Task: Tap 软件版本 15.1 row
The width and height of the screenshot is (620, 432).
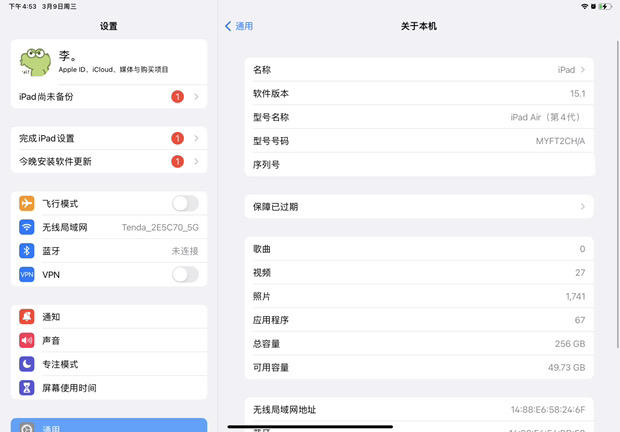Action: click(x=419, y=93)
